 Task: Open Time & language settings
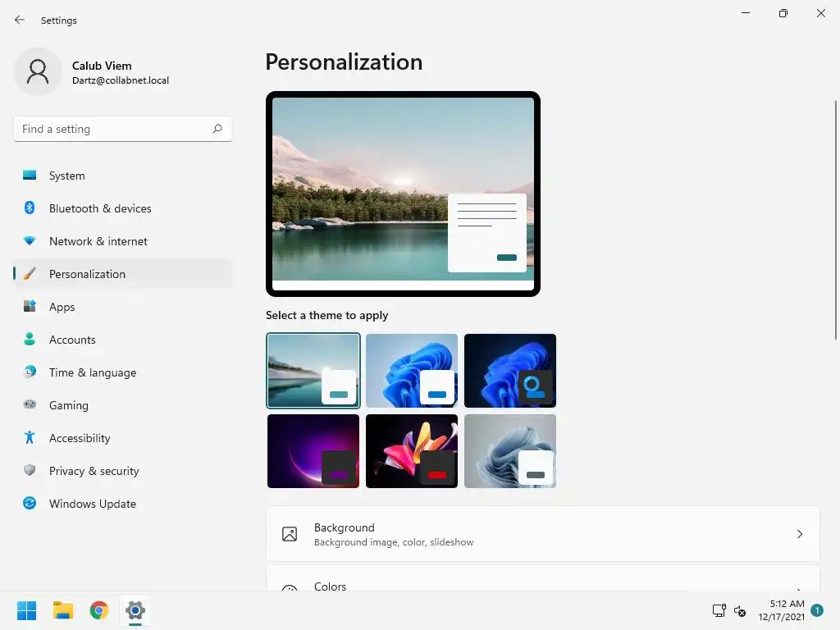123,372
